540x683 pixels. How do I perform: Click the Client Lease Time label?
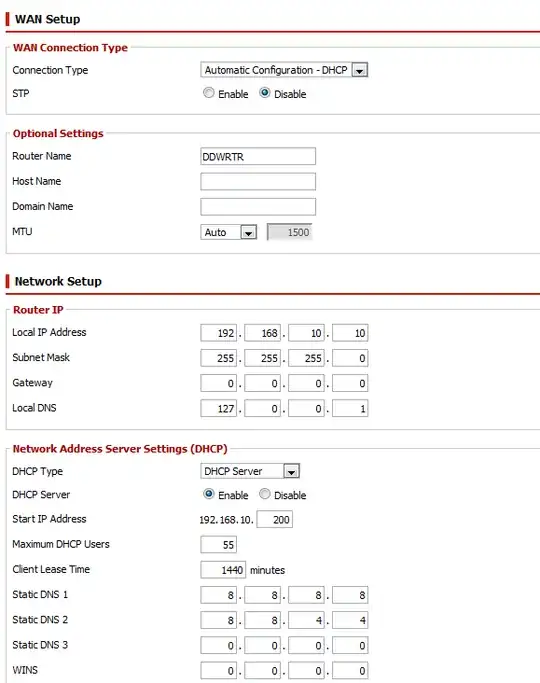click(51, 569)
